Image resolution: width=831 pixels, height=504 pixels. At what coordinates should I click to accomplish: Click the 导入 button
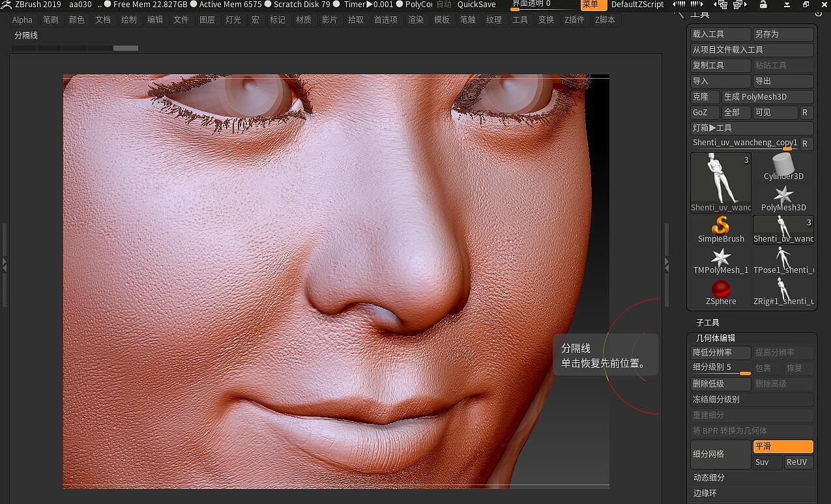tap(721, 81)
